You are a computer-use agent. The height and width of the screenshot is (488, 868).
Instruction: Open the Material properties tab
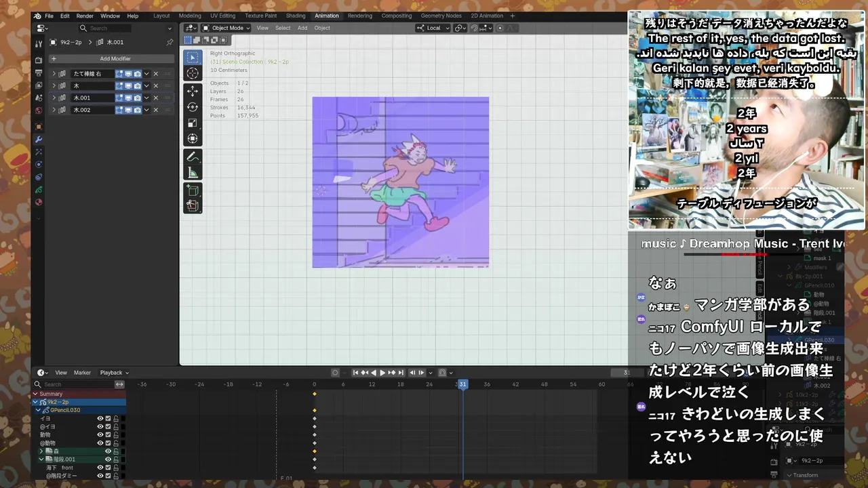click(39, 202)
